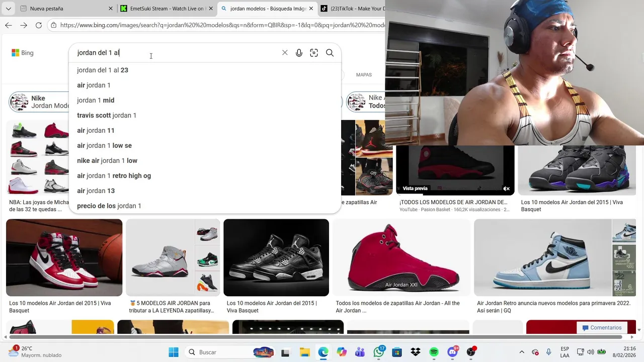Choose suggestion air jordan 1 retro high og

click(x=205, y=175)
